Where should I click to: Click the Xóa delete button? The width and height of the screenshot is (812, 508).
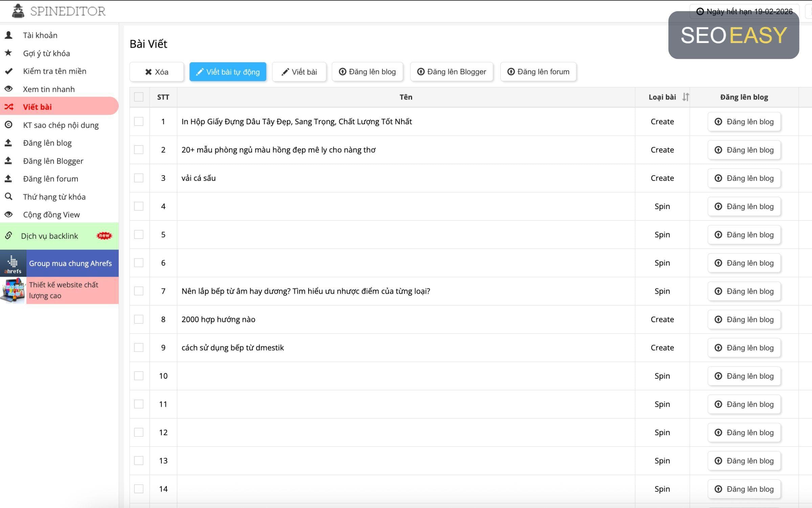[157, 72]
